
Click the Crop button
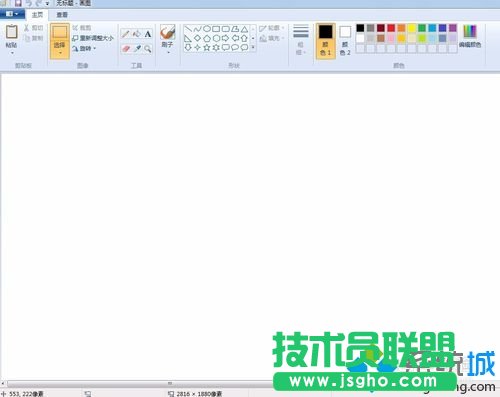(x=82, y=28)
